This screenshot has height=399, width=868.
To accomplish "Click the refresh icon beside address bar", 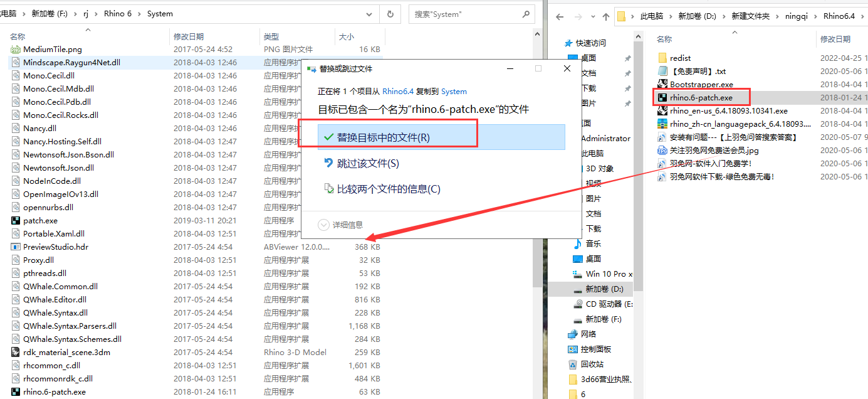I will 390,14.
